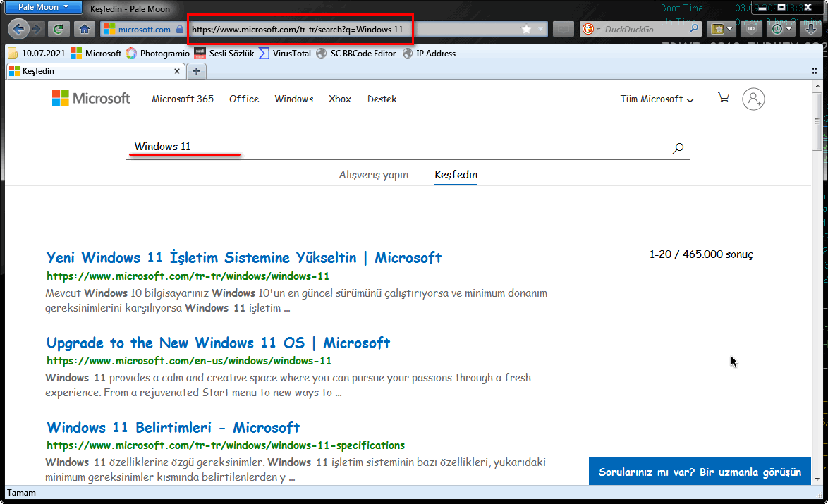Click the tr-tr/windows/windows-11 green URL

188,276
